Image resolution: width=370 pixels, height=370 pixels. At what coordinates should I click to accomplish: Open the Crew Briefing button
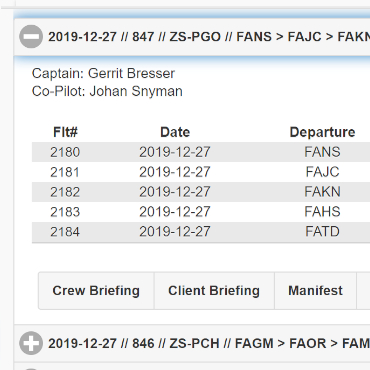pyautogui.click(x=96, y=291)
